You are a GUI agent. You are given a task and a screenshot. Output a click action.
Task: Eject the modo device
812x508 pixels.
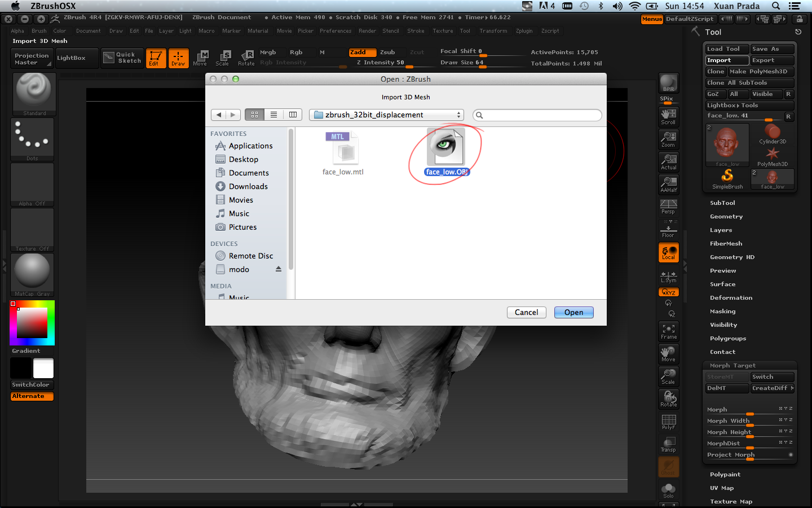pos(279,269)
